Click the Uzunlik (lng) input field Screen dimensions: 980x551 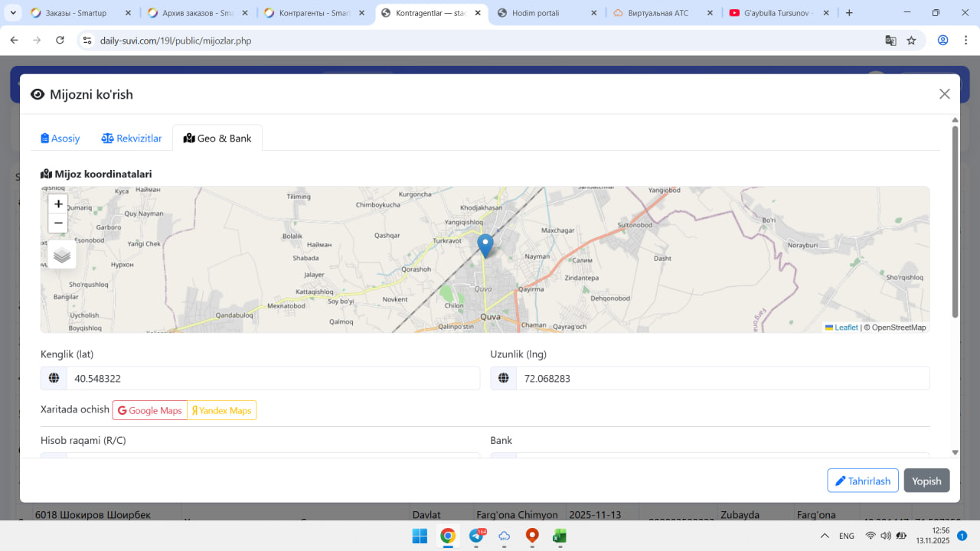pos(721,379)
